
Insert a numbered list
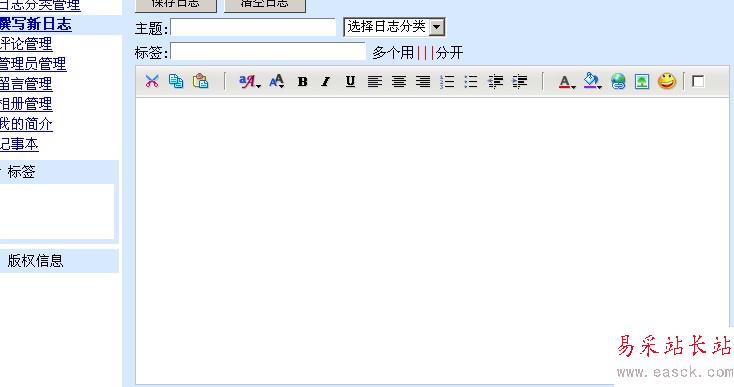click(x=447, y=81)
